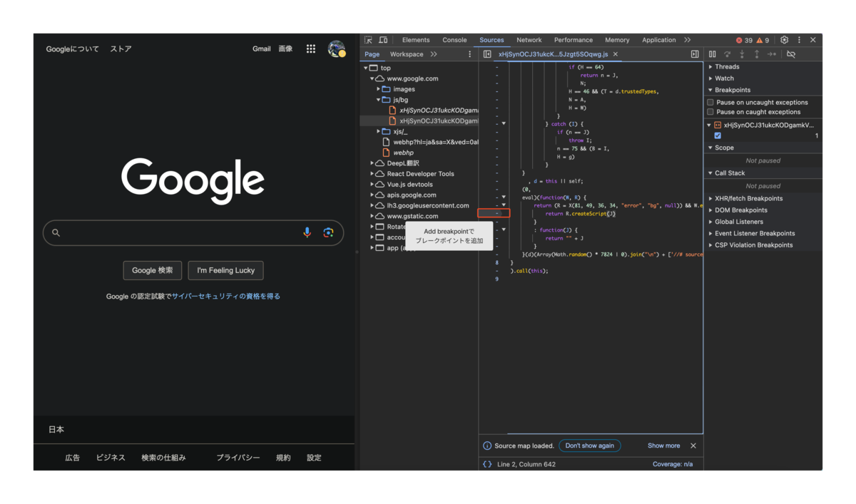Switch to the Elements tab
This screenshot has width=856, height=504.
416,40
